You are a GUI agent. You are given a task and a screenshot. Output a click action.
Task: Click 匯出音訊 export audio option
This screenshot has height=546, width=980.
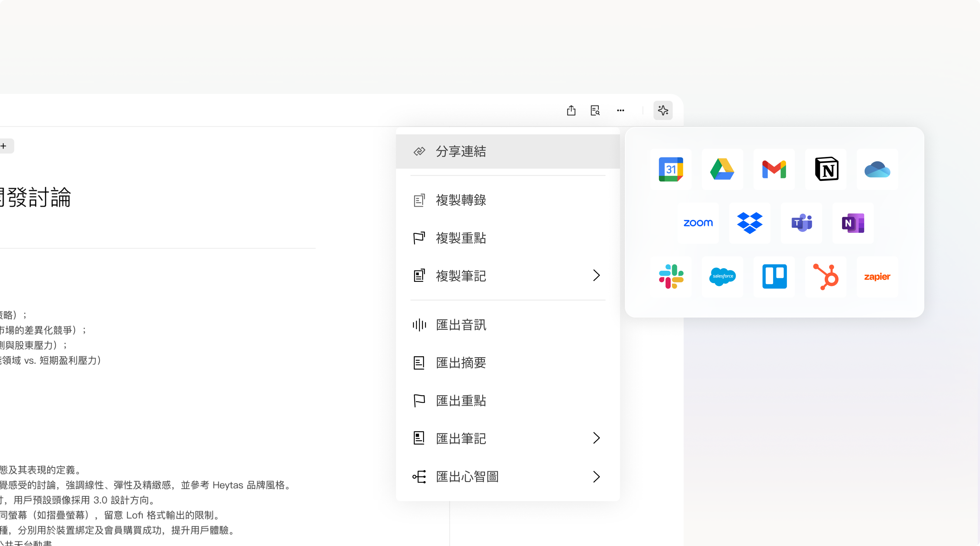point(461,325)
